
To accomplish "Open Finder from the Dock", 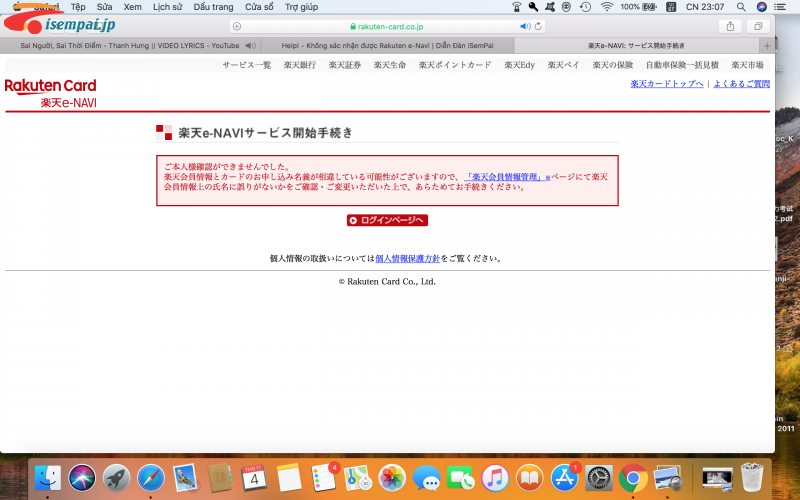I will [x=48, y=478].
